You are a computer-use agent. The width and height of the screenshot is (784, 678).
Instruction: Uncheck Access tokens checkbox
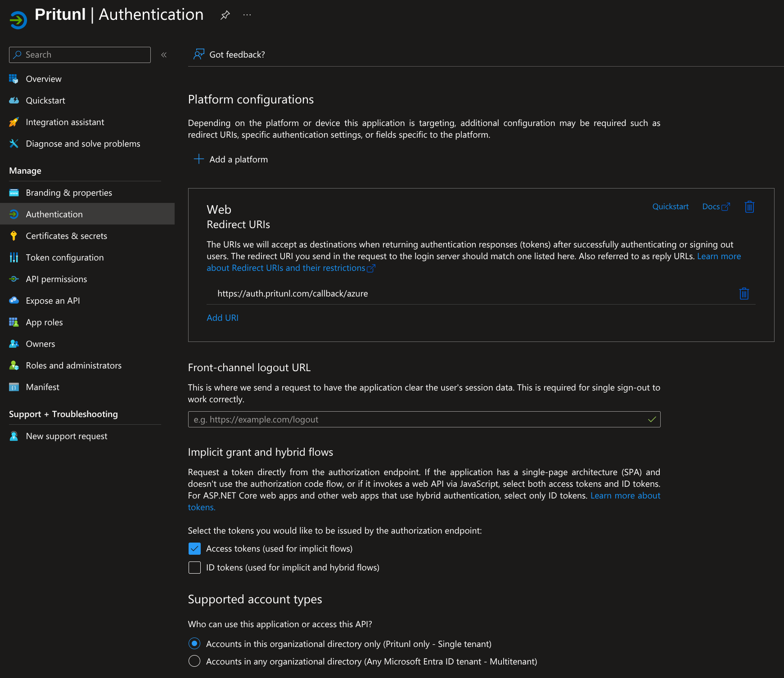click(194, 548)
